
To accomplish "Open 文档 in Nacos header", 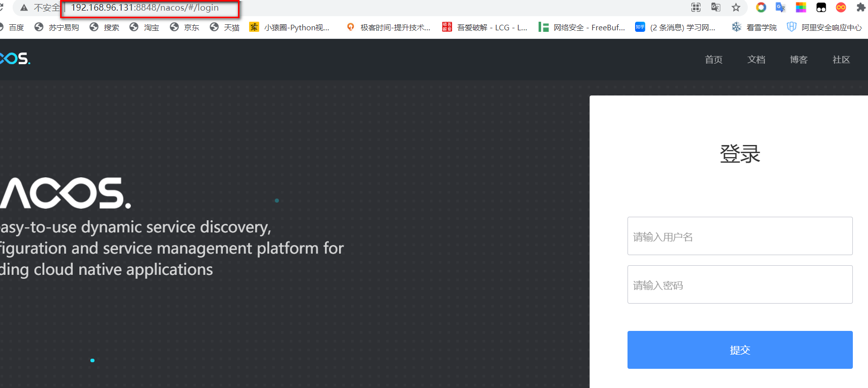I will [x=756, y=60].
